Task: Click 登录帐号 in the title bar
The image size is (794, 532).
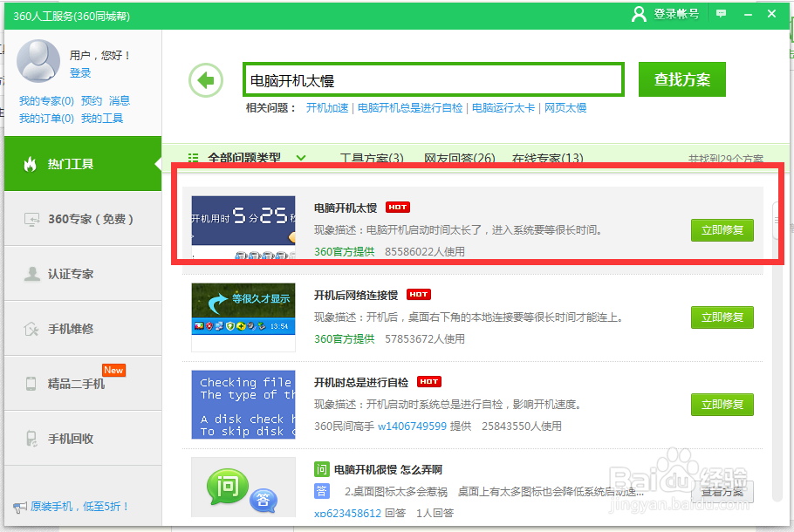Action: point(676,14)
